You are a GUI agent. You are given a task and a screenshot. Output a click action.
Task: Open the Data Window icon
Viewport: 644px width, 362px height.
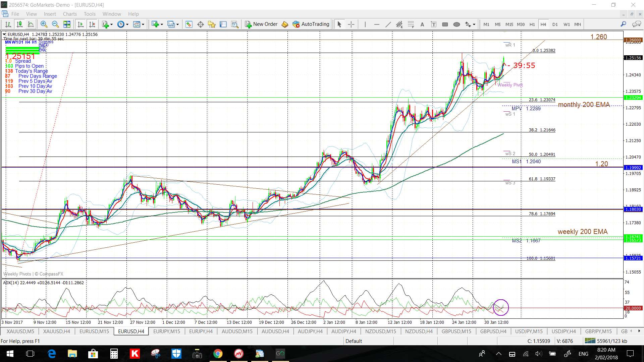(x=201, y=24)
